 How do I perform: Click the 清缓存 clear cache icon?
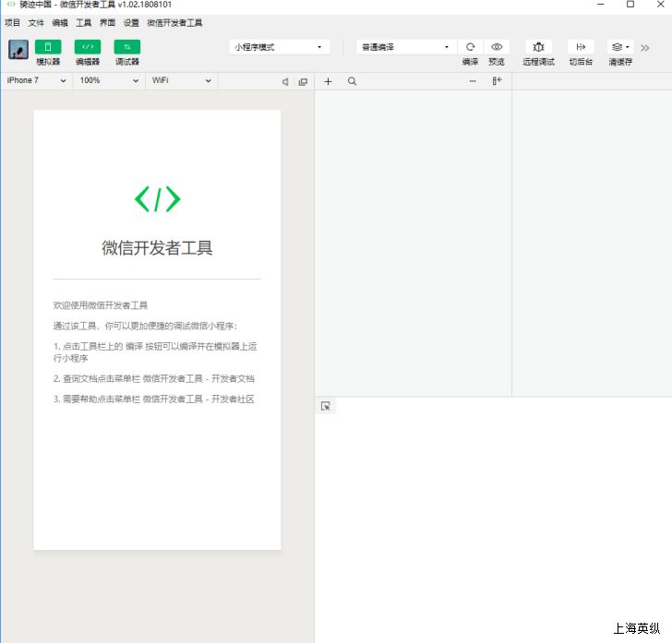click(617, 47)
